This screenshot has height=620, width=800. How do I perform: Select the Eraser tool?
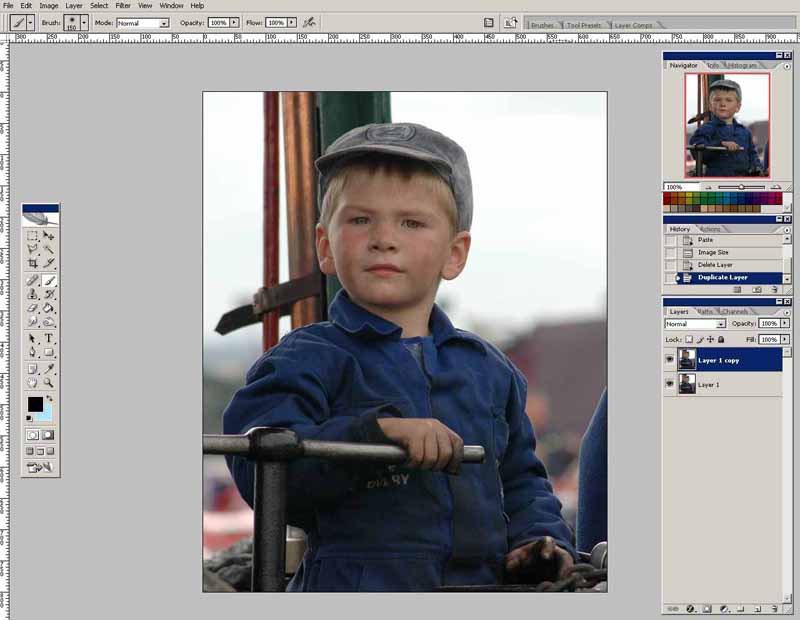(x=33, y=308)
